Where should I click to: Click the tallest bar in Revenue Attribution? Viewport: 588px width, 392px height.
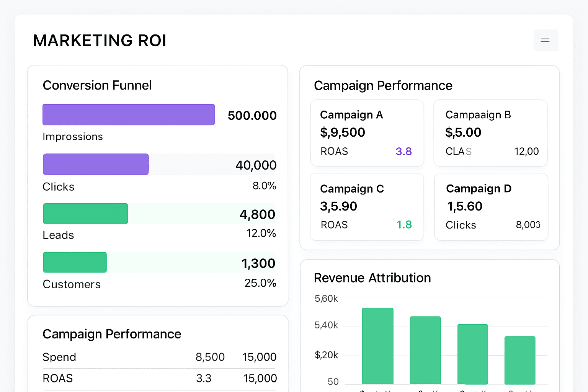pos(377,345)
